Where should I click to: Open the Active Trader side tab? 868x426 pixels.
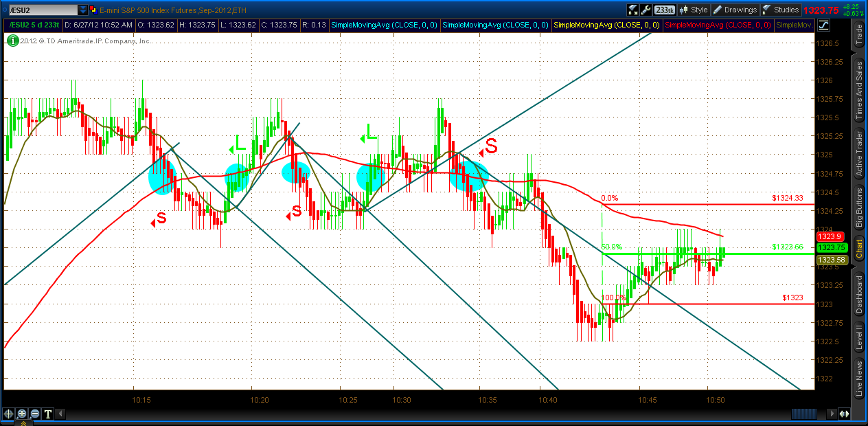[x=858, y=152]
